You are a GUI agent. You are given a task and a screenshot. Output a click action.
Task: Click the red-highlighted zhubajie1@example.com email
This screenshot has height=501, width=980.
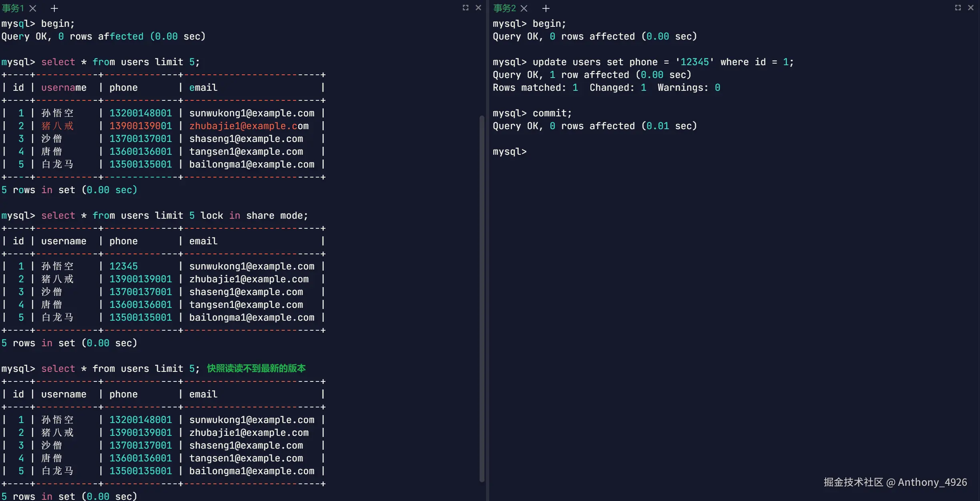pyautogui.click(x=249, y=126)
